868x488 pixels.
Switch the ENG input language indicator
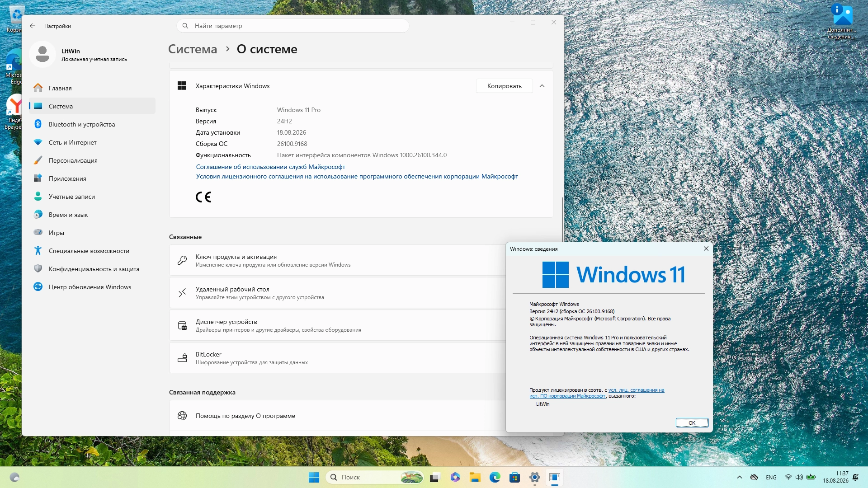(771, 477)
